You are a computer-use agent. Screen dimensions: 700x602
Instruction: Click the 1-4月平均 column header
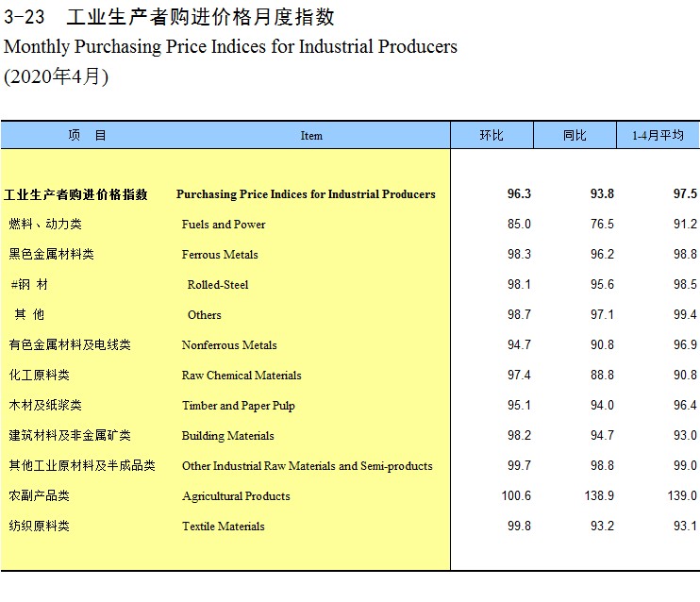658,135
